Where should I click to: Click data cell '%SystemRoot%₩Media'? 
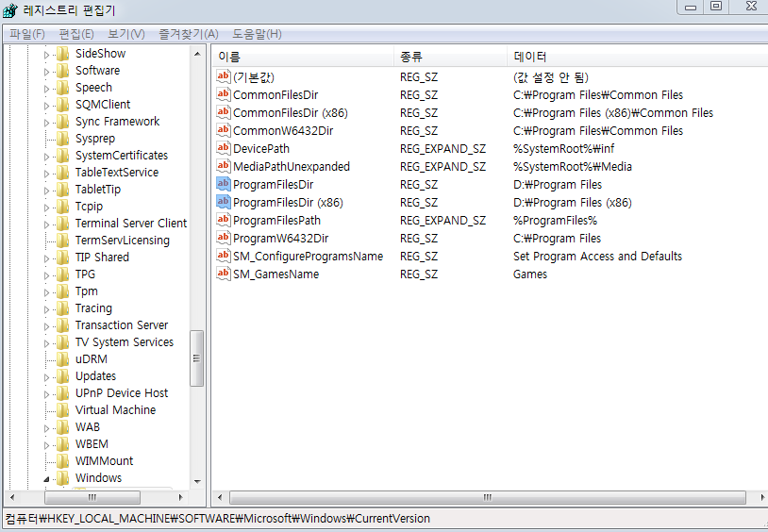[x=573, y=167]
